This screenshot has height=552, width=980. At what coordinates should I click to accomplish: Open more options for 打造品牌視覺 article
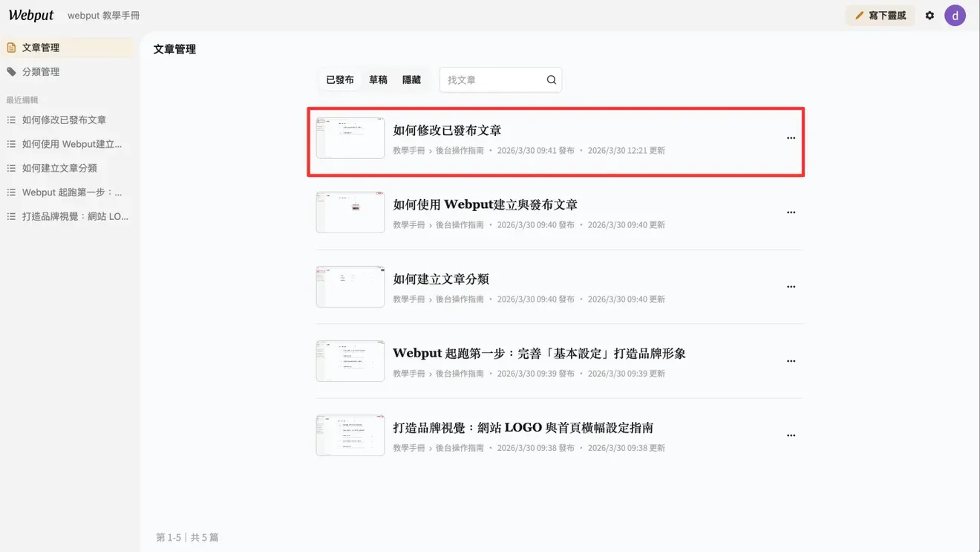point(791,435)
